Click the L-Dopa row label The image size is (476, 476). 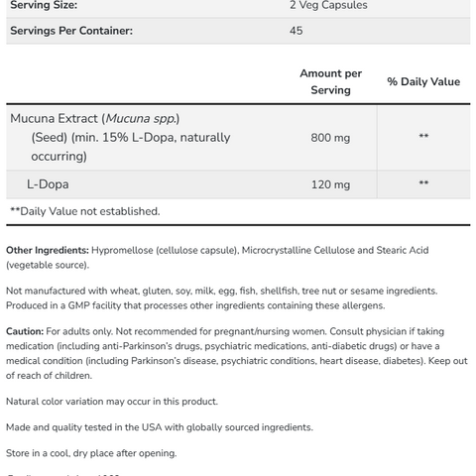pyautogui.click(x=48, y=184)
